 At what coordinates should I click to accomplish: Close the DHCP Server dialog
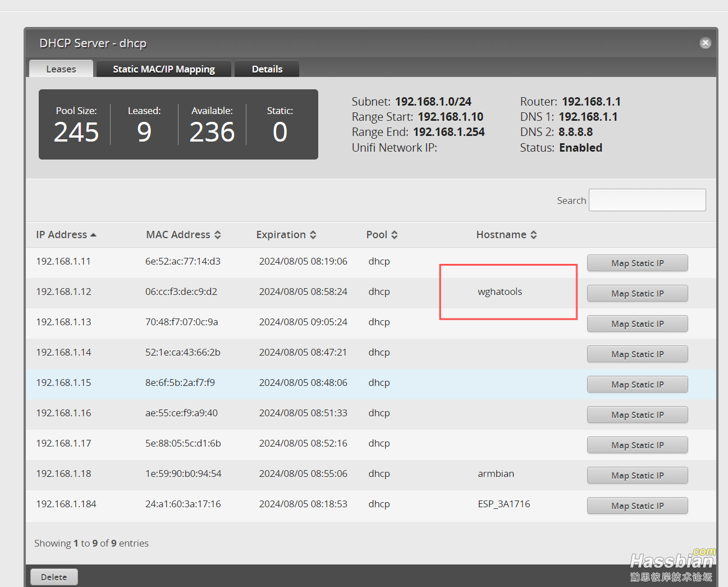coord(706,43)
